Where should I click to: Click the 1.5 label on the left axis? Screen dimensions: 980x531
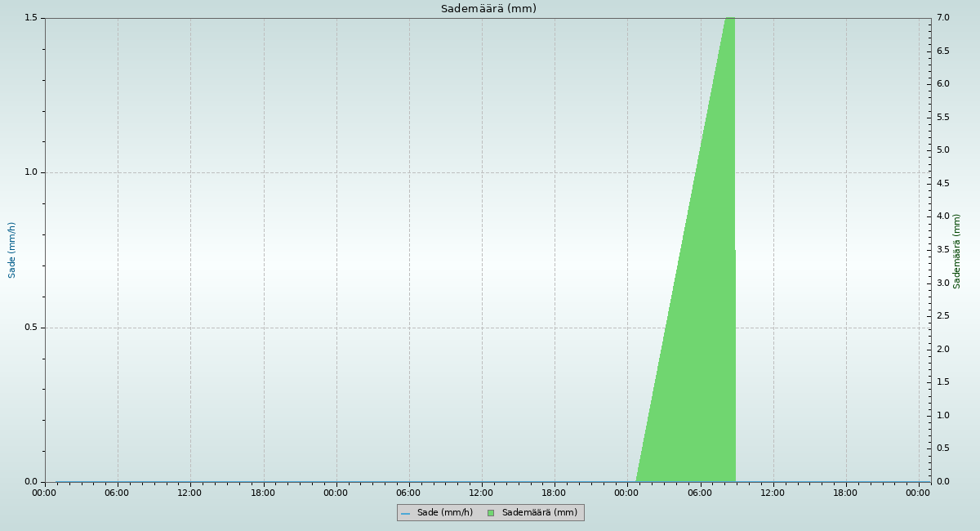[31, 18]
